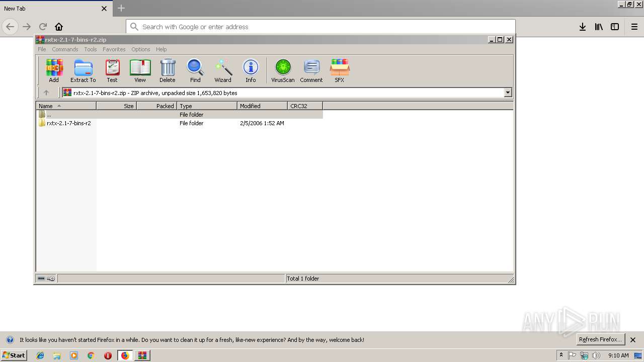This screenshot has width=644, height=362.
Task: Create SFX self-extracting archive
Action: pyautogui.click(x=340, y=70)
